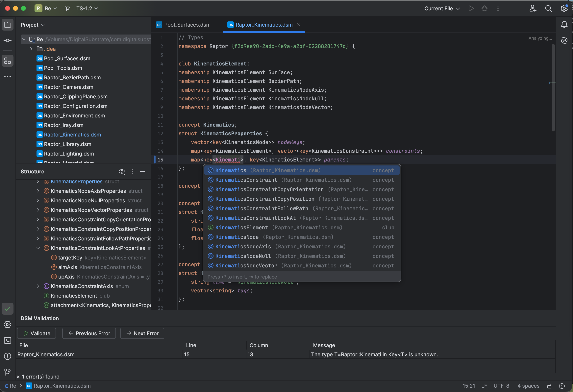
Task: Expand the .idea folder
Action: tap(31, 49)
